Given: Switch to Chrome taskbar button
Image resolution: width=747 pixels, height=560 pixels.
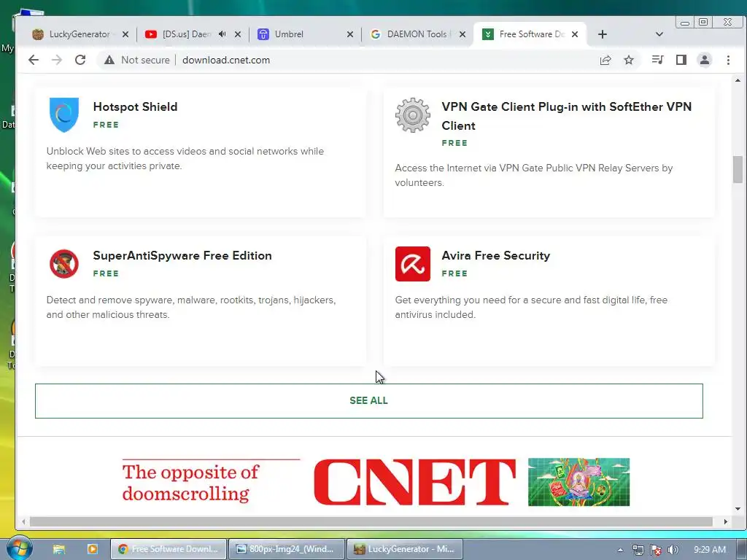Looking at the screenshot, I should click(169, 549).
